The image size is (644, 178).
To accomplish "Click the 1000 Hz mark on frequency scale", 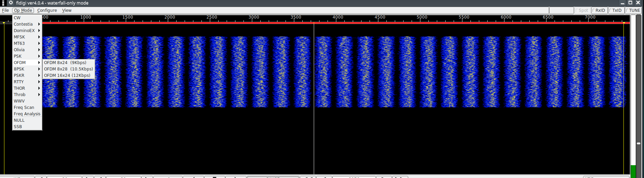I will [86, 17].
